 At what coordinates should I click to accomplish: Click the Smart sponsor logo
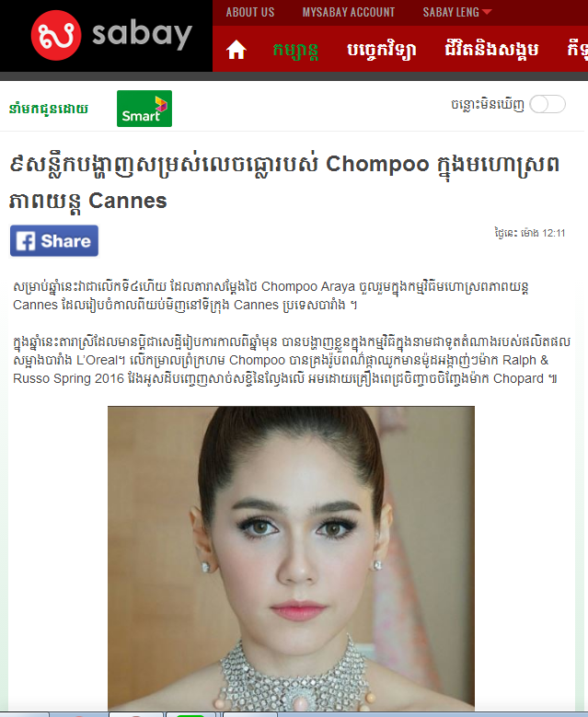(x=144, y=109)
